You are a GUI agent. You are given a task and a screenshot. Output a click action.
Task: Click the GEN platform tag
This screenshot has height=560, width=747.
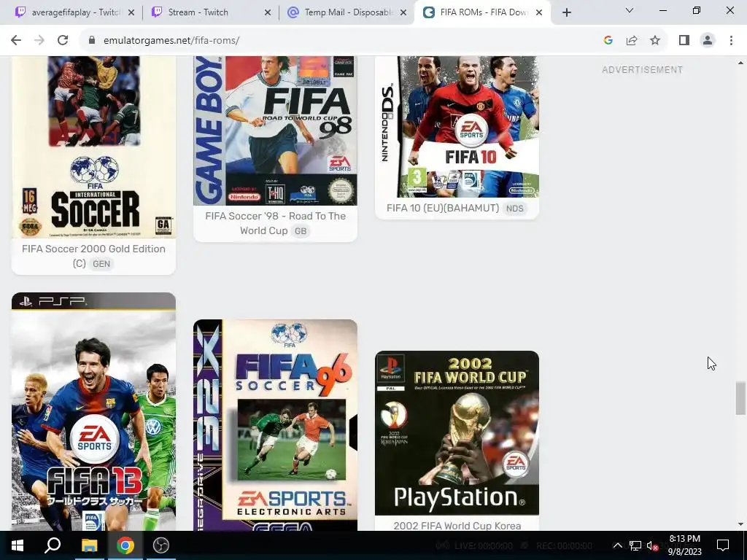pos(101,264)
